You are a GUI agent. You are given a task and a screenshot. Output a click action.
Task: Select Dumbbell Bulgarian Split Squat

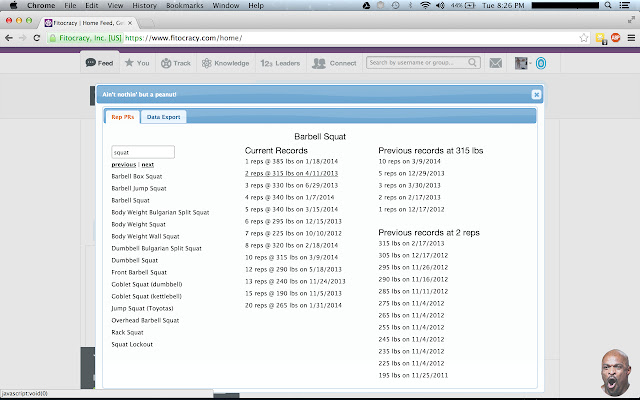pos(156,248)
